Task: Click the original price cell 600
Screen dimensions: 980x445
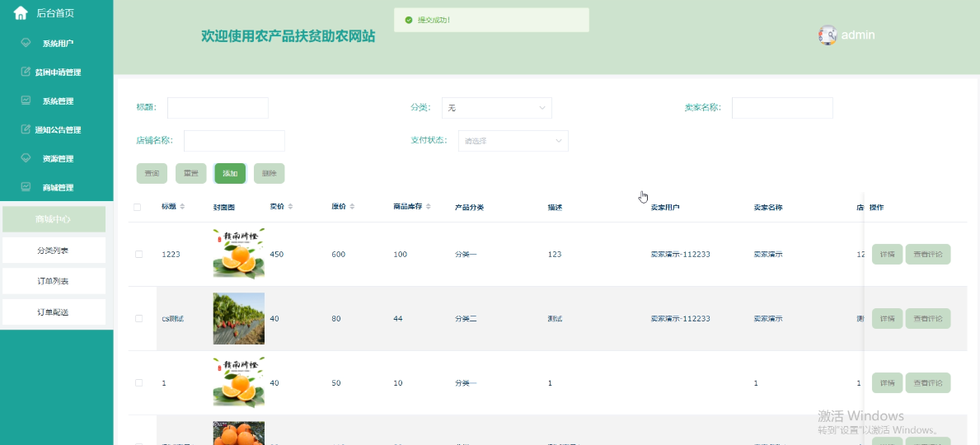Action: point(338,255)
